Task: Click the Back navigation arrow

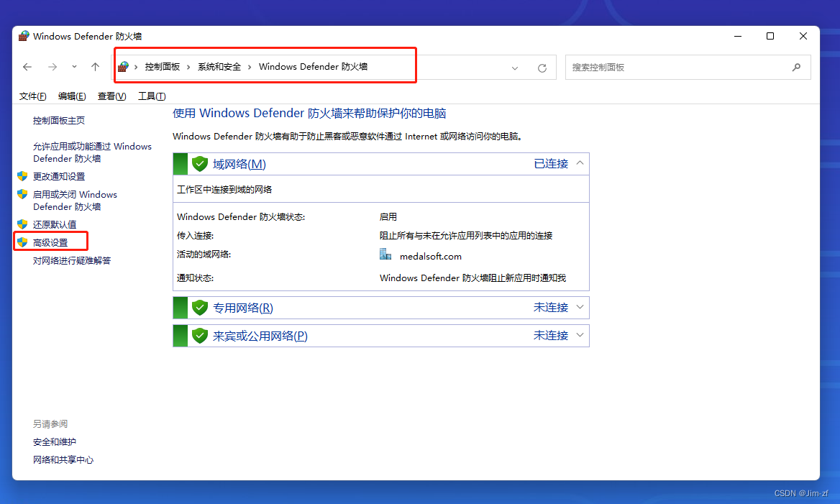Action: pos(27,67)
